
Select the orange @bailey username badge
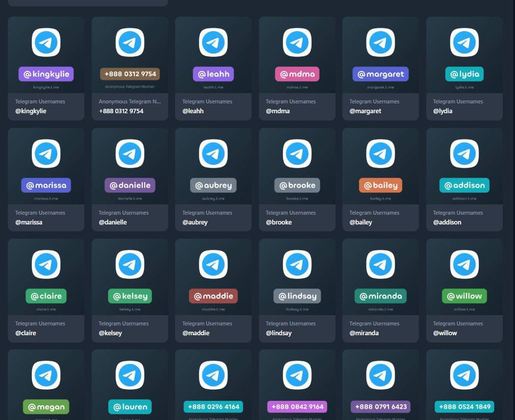tap(380, 185)
